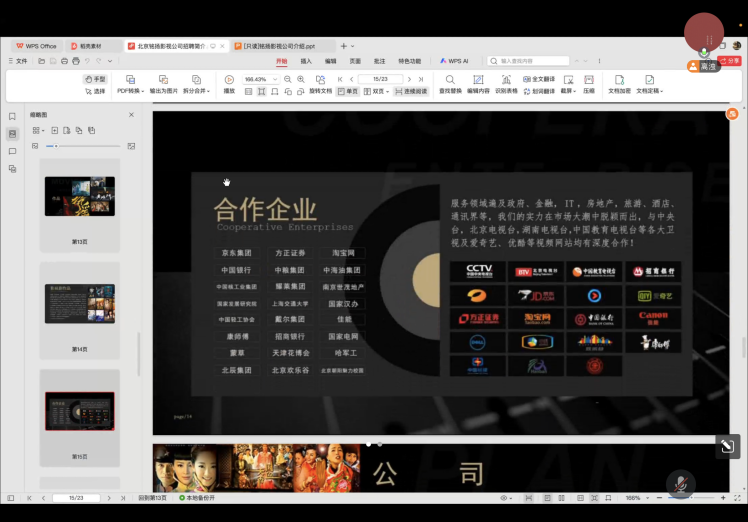Switch to 单页 single page view
Screen dimensions: 748x522
pos(347,91)
